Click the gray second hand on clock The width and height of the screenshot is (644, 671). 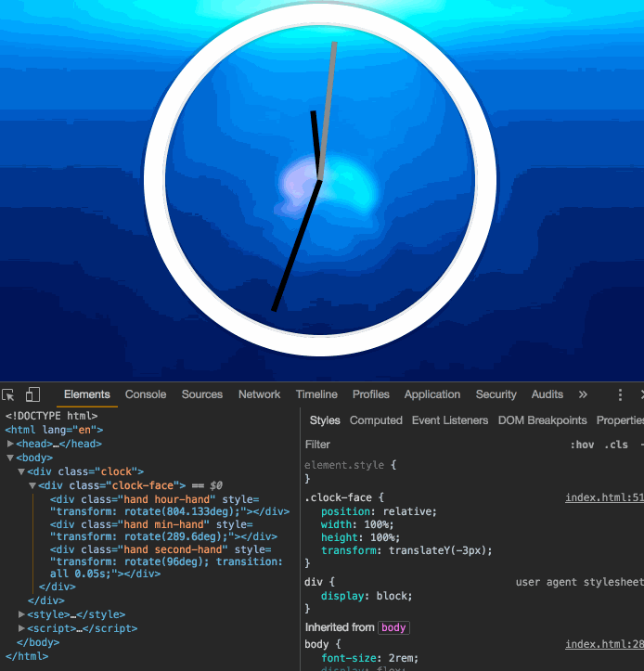pos(328,110)
